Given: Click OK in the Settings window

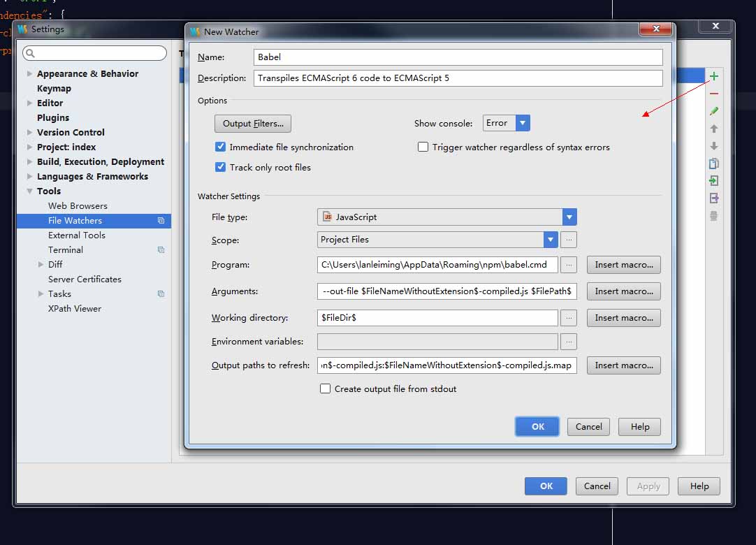Looking at the screenshot, I should (546, 486).
